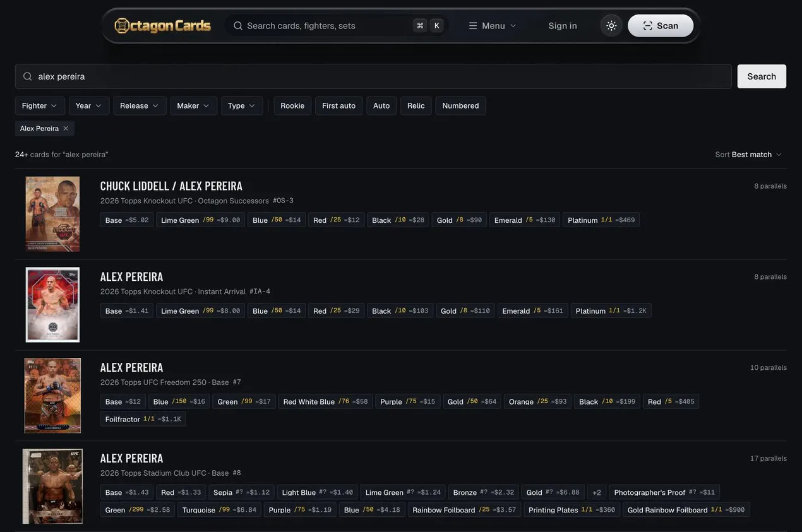Screen dimensions: 802x532
Task: Select Platinum 1/1 ≈$469 parallel
Action: [601, 220]
